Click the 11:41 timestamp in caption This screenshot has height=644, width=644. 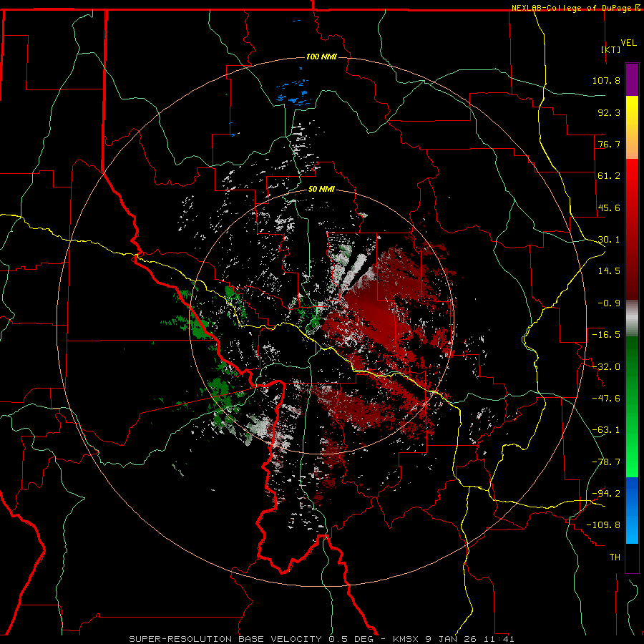pos(499,639)
